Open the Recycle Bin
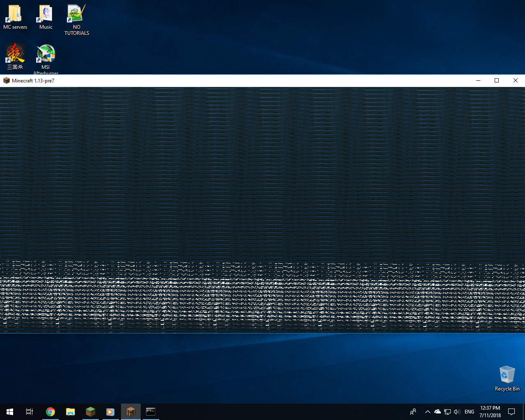This screenshot has width=525, height=420. coord(507,375)
